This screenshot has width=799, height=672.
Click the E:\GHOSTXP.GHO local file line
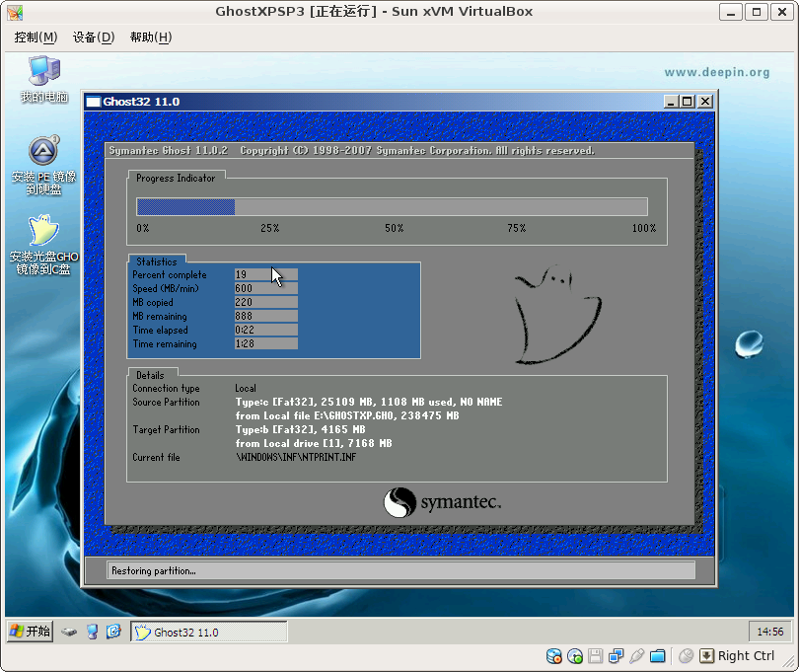tap(347, 415)
